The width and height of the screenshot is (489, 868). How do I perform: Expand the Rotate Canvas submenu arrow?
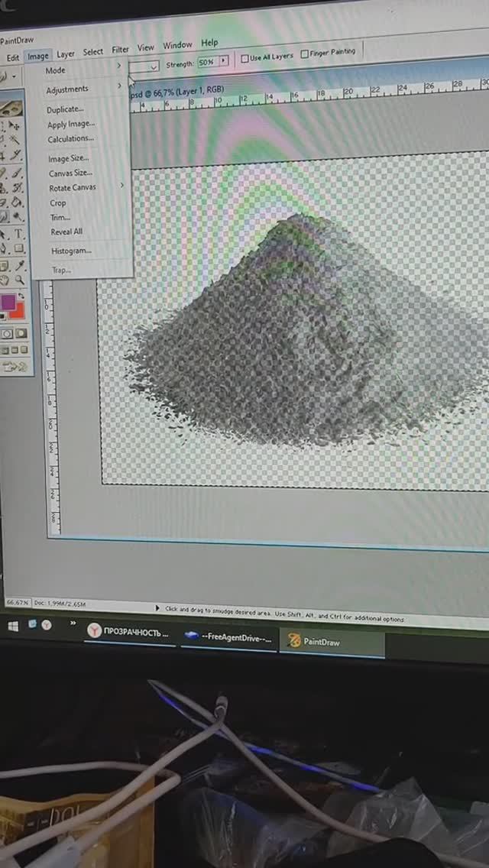[x=121, y=185]
